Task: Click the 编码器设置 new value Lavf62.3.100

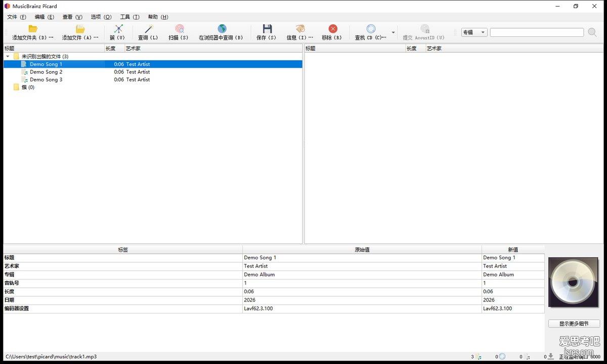Action: [x=498, y=308]
